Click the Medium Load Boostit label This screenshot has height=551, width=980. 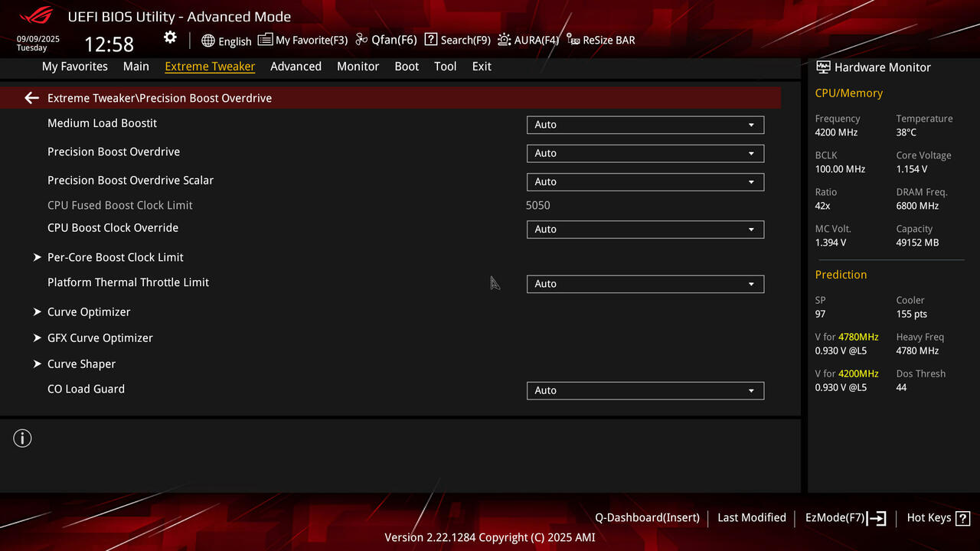coord(102,123)
